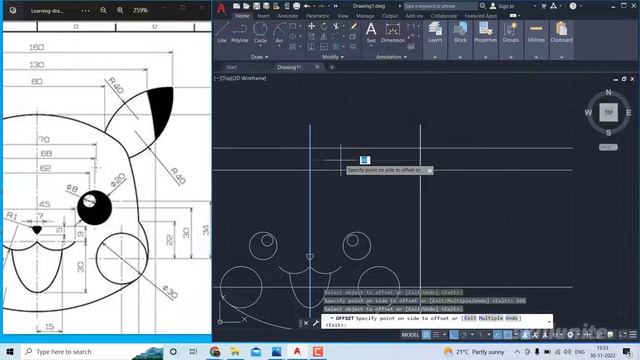Click New in Quick Access toolbar
Screen dimensions: 640x360
[x=236, y=6]
